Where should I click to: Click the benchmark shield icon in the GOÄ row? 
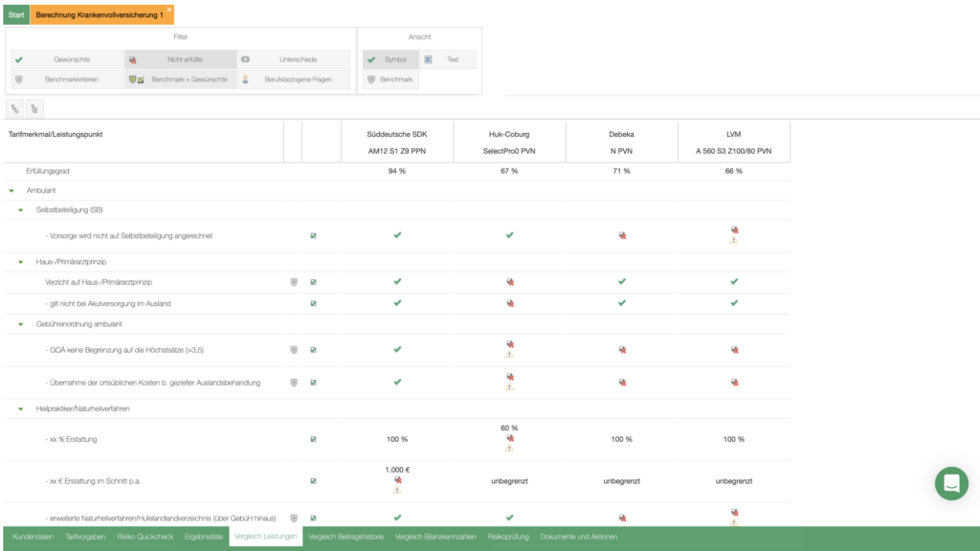(293, 350)
